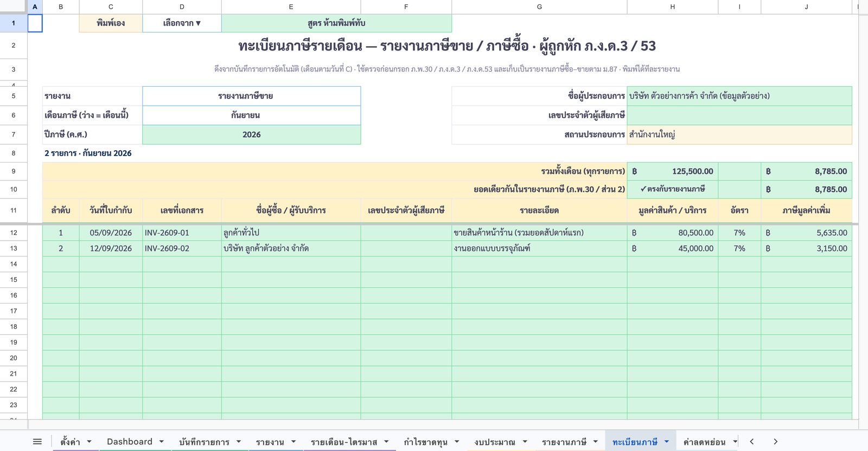This screenshot has width=868, height=451.
Task: Expand the ทะเบียนภาษี tab dropdown arrow
Action: (x=667, y=442)
